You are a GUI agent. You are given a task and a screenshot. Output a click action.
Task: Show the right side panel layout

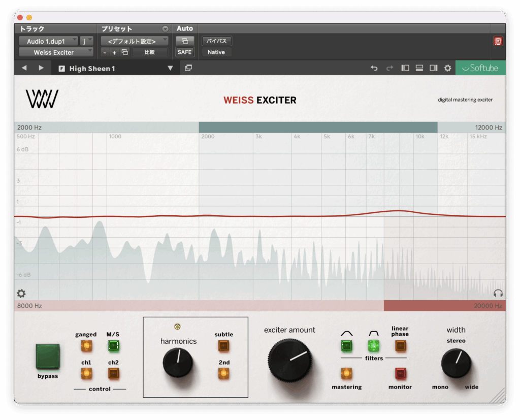pyautogui.click(x=434, y=68)
